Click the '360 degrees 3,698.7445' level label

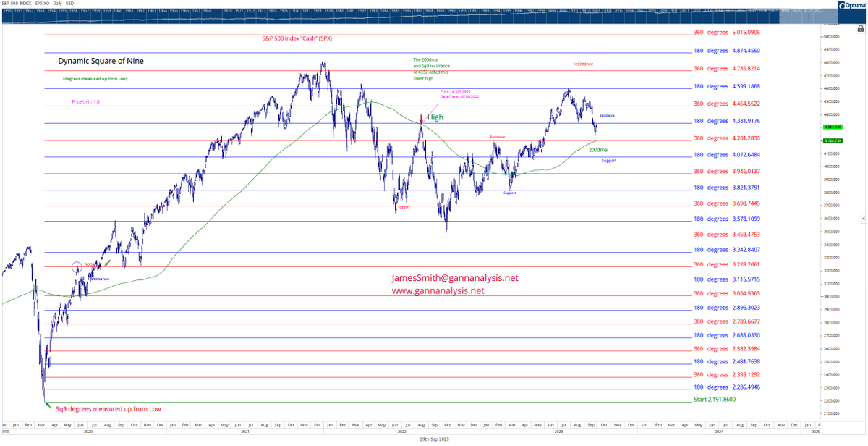pos(727,204)
